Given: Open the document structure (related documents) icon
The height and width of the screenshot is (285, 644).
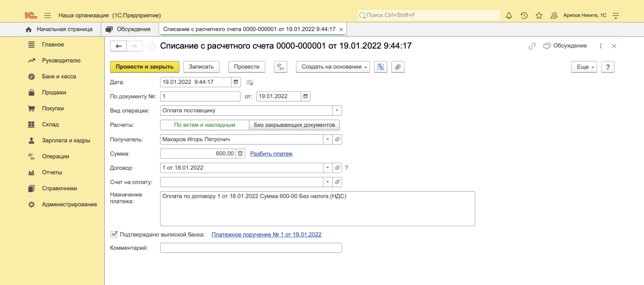Looking at the screenshot, I should (x=380, y=67).
